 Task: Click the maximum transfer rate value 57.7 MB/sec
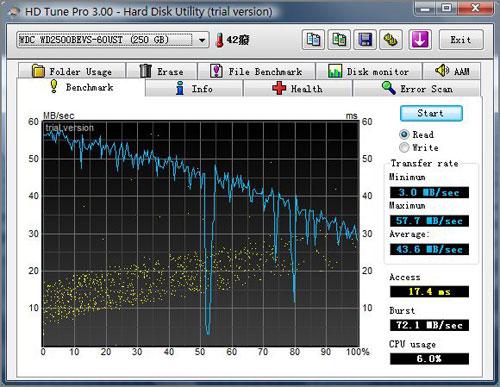(x=429, y=221)
